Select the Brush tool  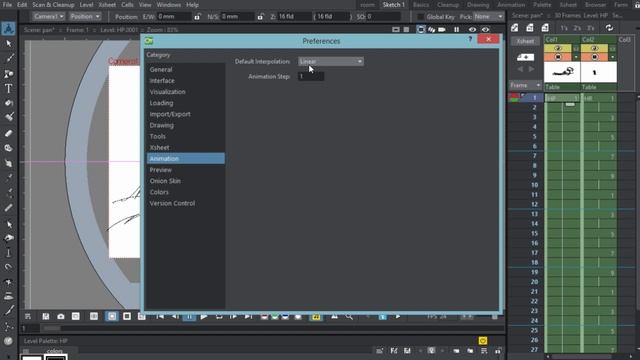[x=9, y=59]
